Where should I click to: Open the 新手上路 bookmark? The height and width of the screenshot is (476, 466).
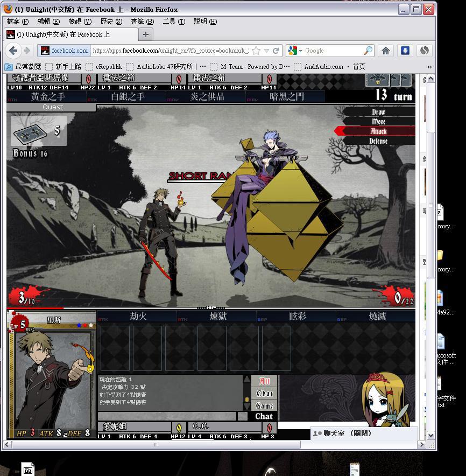(63, 67)
